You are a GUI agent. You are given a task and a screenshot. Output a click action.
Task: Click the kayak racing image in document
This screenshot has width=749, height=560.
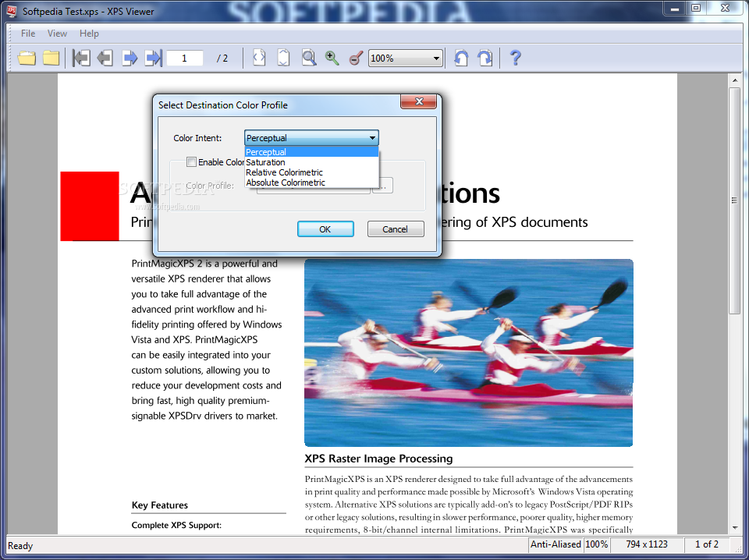[x=469, y=353]
